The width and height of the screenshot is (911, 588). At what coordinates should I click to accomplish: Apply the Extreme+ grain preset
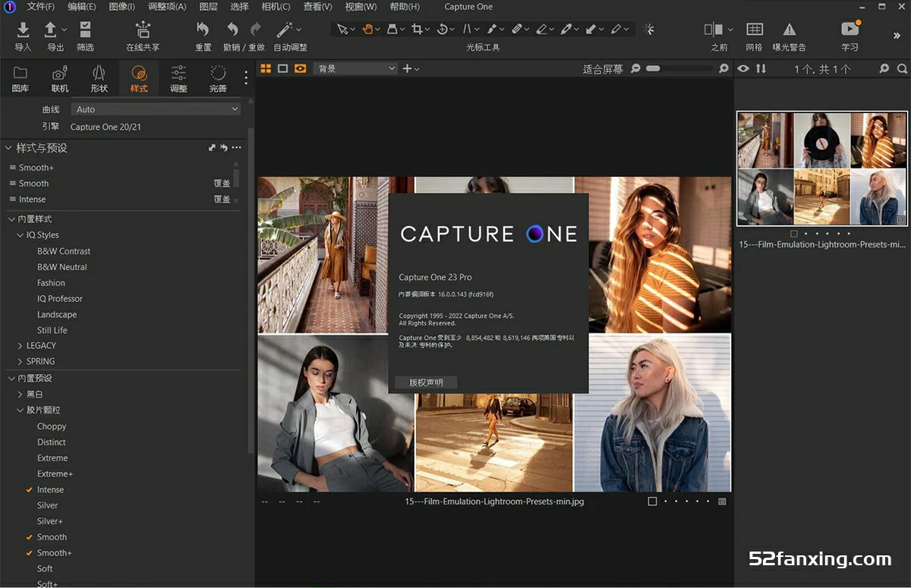(x=55, y=474)
